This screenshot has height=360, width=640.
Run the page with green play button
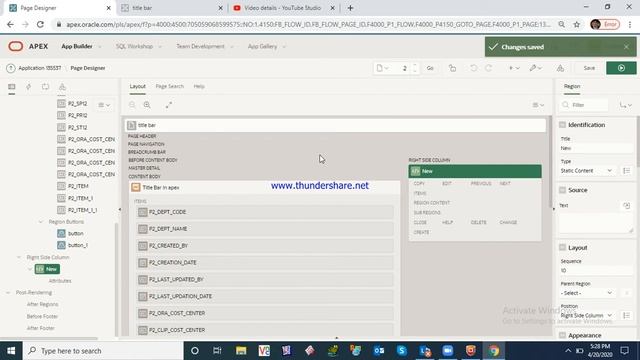(x=621, y=68)
